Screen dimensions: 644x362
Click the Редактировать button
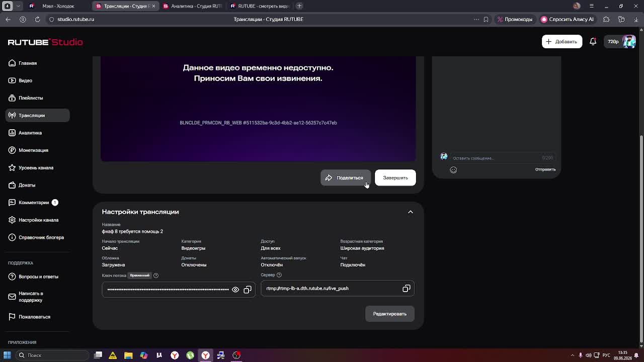pyautogui.click(x=390, y=314)
